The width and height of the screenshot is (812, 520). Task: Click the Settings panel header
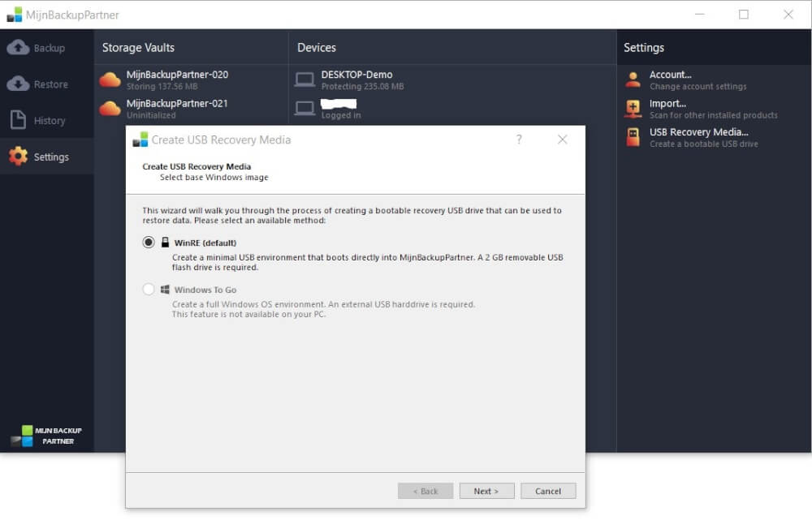(644, 48)
